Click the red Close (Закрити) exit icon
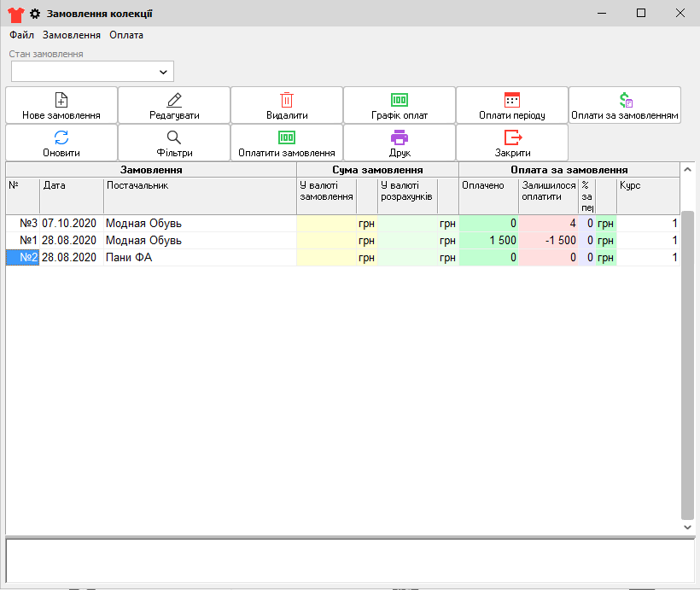This screenshot has width=700, height=590. point(512,137)
